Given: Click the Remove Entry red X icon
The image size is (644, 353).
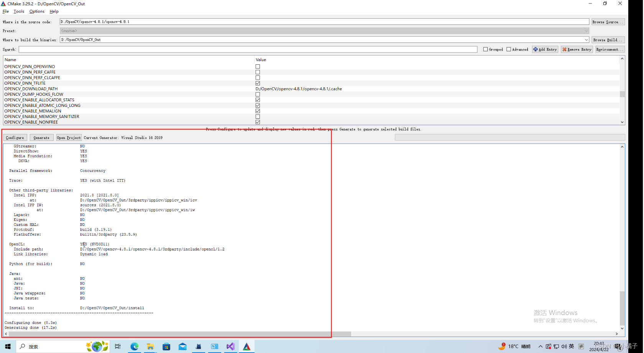Looking at the screenshot, I should [564, 49].
